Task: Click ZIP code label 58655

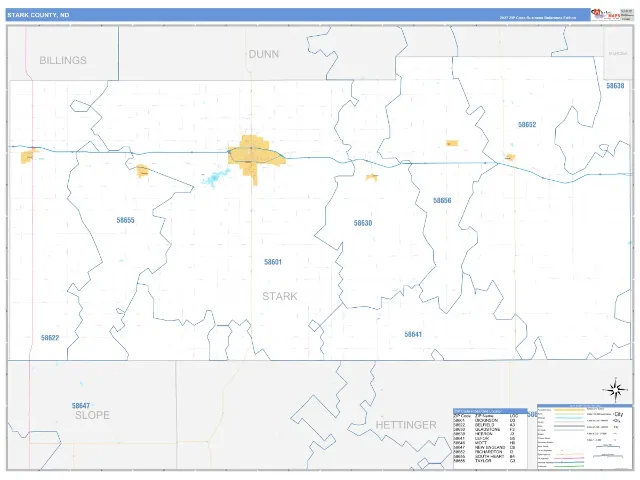Action: click(125, 220)
